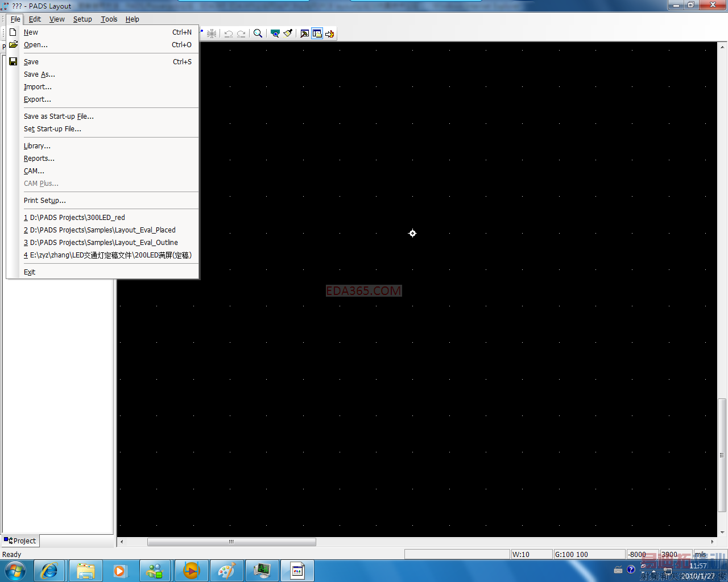728x582 pixels.
Task: Toggle the Project Explorer window icon
Action: [x=317, y=34]
